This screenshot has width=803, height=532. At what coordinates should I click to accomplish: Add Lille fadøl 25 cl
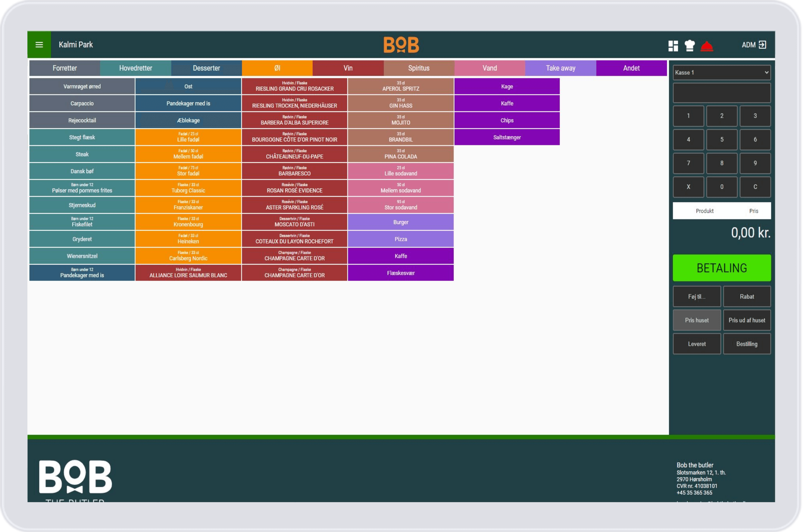[188, 137]
